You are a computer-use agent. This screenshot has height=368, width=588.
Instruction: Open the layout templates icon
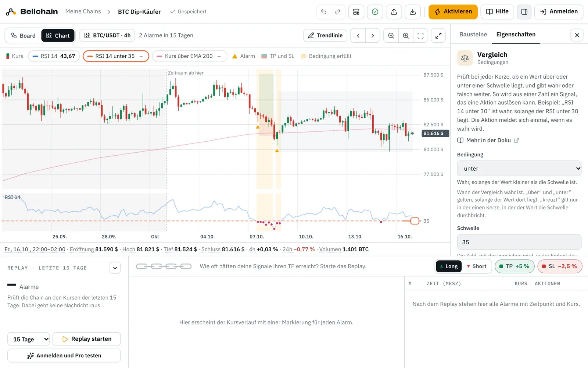356,12
